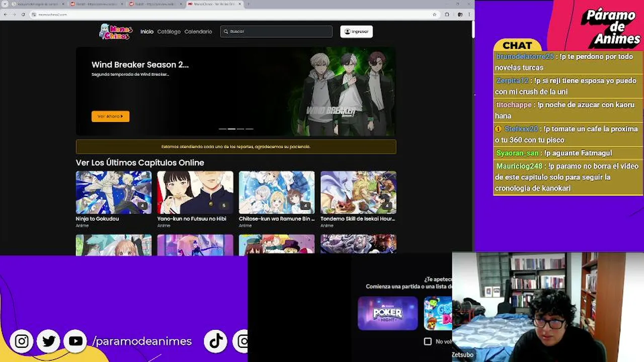Screen dimensions: 644x362
Task: Click chat username titochappe
Action: pyautogui.click(x=514, y=105)
